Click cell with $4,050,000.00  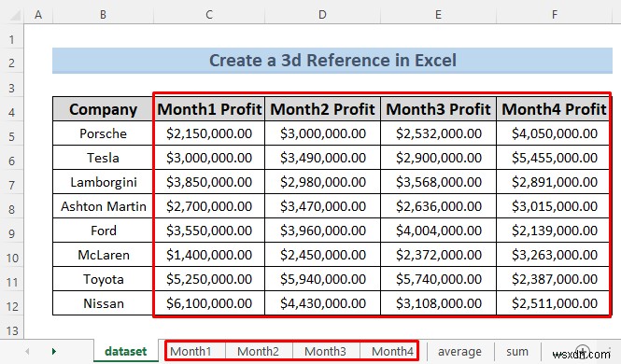tap(553, 133)
